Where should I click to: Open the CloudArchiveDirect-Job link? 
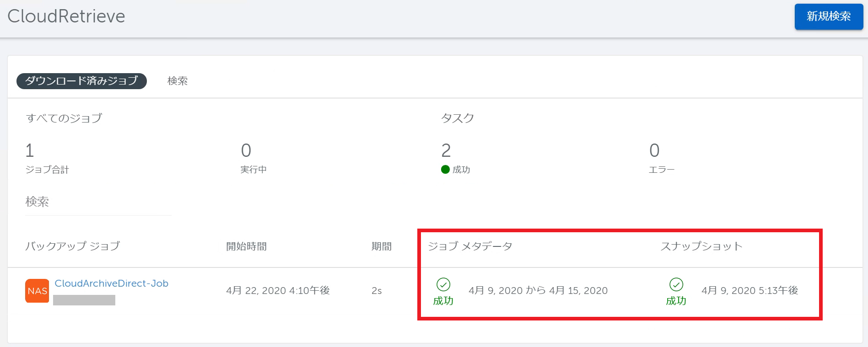[111, 283]
